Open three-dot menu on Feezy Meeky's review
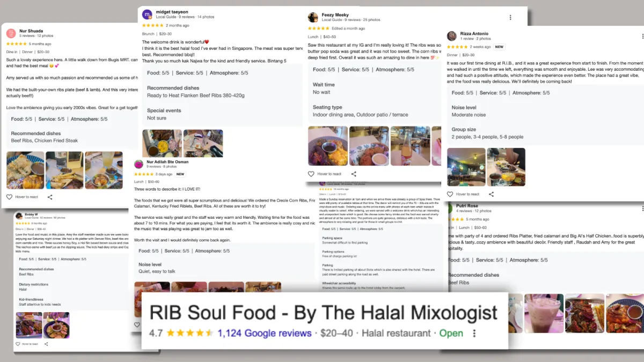This screenshot has height=362, width=644. [510, 17]
